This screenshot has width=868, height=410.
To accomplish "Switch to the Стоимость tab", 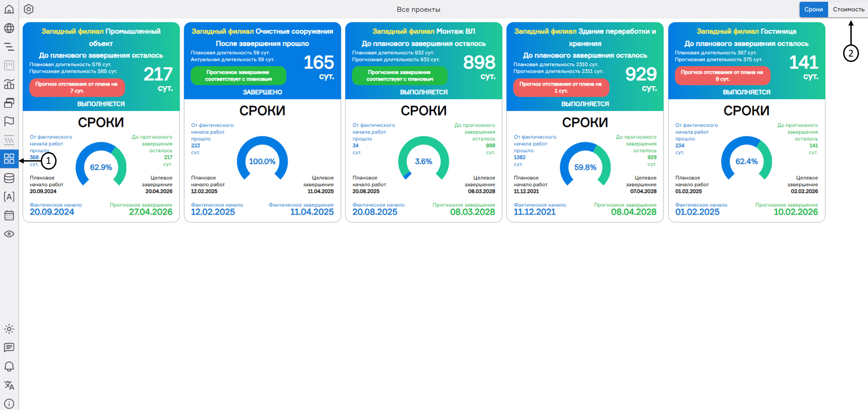I will 848,10.
